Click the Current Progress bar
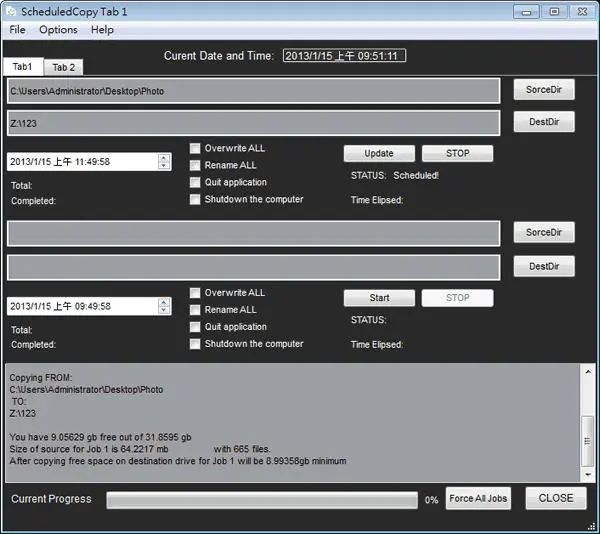 262,500
